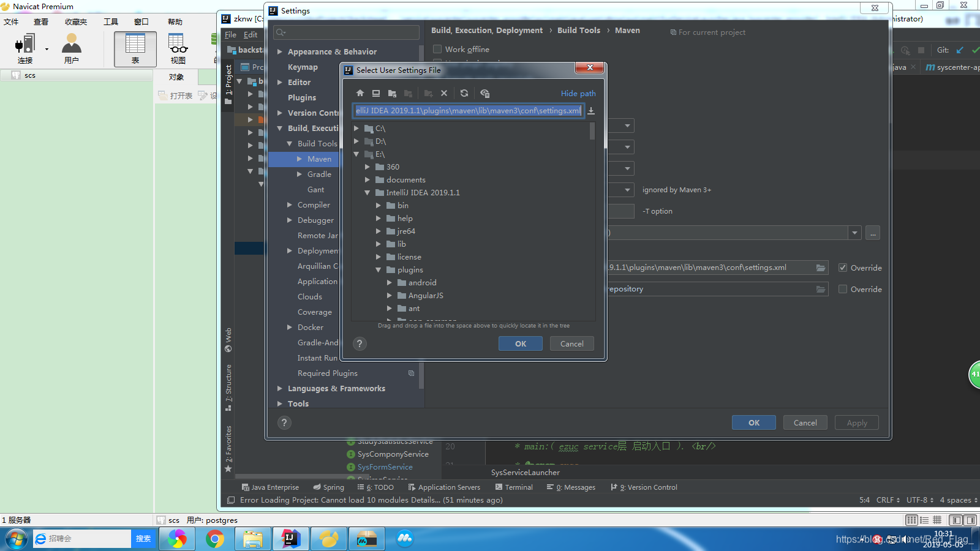Select Keymap in the settings tree
980x551 pixels.
303,67
